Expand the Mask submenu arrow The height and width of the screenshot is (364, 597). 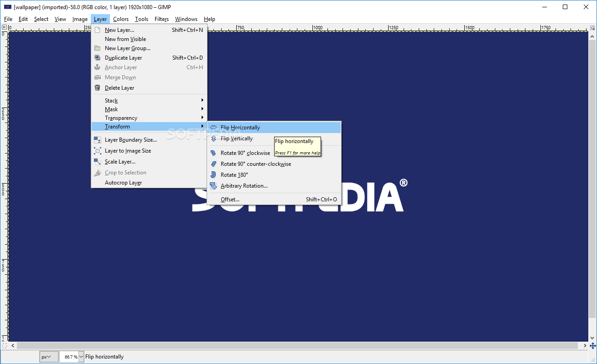202,109
